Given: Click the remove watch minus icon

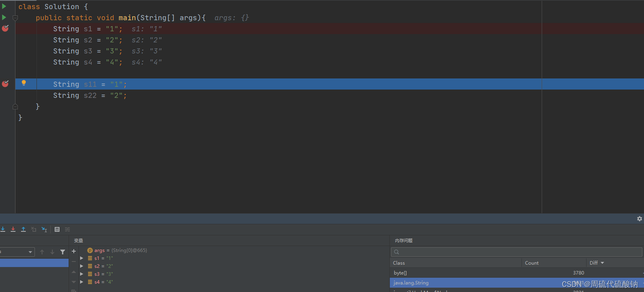Looking at the screenshot, I should (x=74, y=261).
